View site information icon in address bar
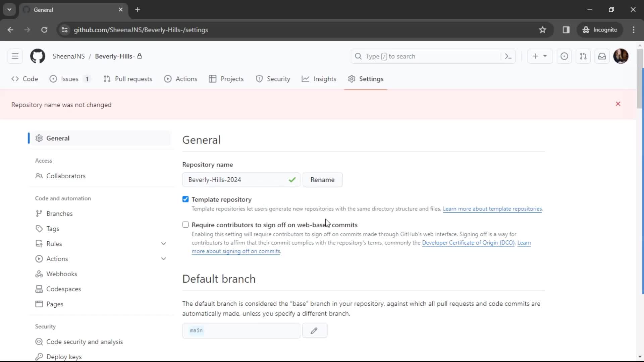Viewport: 644px width, 362px height. pos(64,30)
